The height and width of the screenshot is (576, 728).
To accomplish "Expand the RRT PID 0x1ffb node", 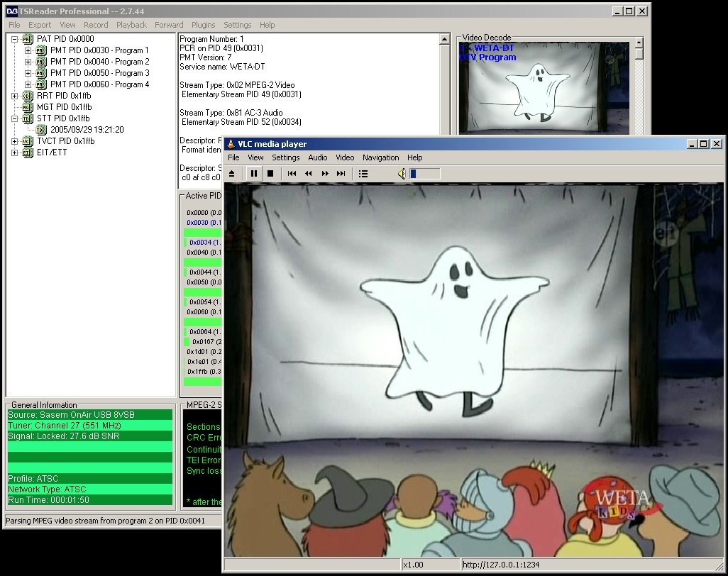I will pyautogui.click(x=14, y=96).
